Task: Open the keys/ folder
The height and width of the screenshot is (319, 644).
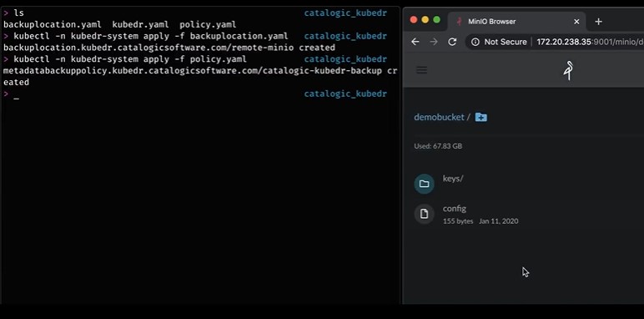Action: point(453,179)
